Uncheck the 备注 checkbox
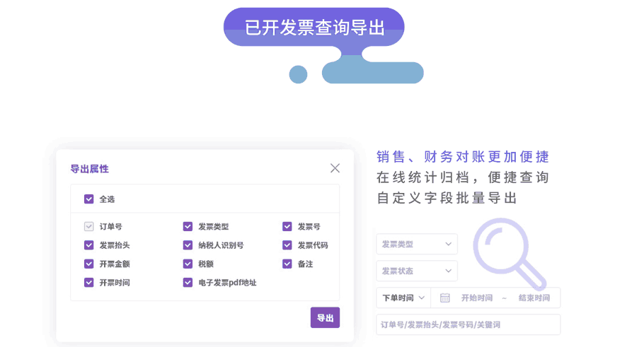The image size is (644, 347). [287, 264]
